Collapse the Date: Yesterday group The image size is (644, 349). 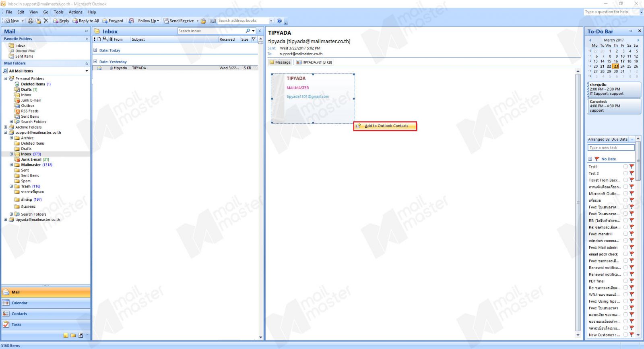[x=95, y=62]
